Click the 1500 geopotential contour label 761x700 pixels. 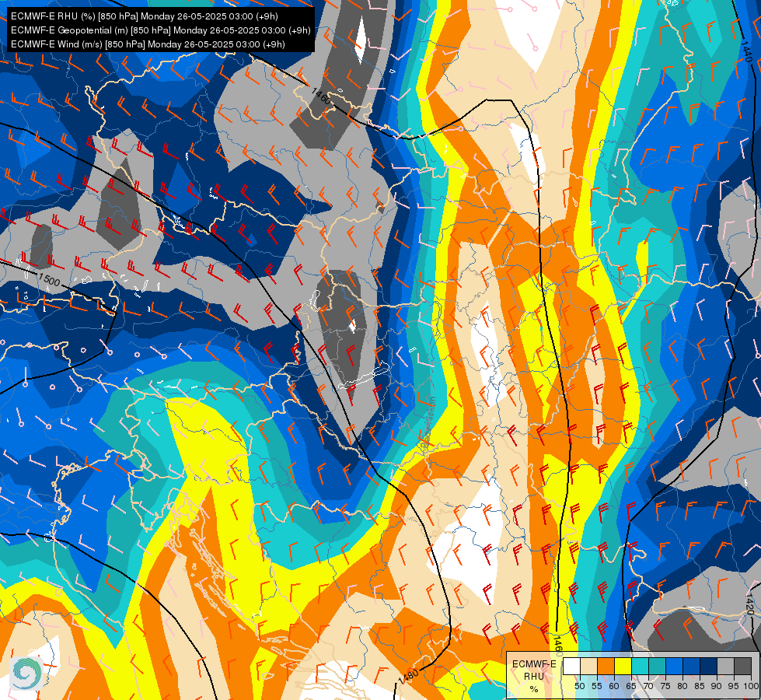coord(49,280)
